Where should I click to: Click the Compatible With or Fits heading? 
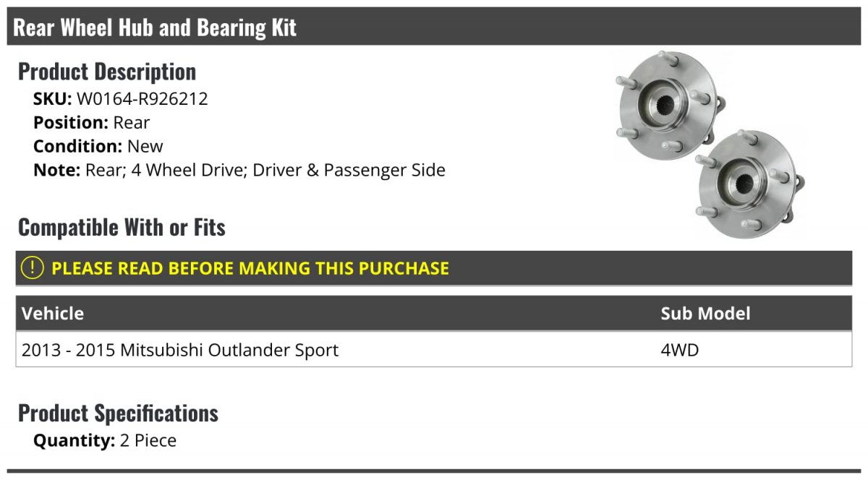[x=122, y=228]
